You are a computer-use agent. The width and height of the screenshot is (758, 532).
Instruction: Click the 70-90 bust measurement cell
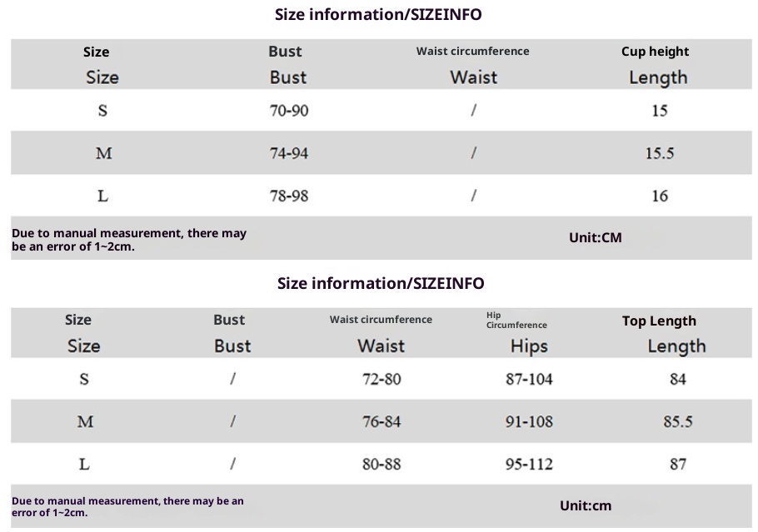(289, 111)
